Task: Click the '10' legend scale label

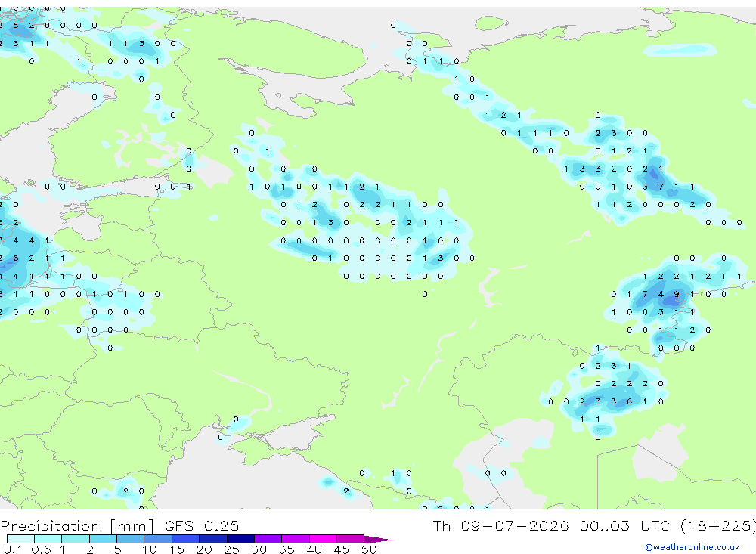Action: coord(150,549)
